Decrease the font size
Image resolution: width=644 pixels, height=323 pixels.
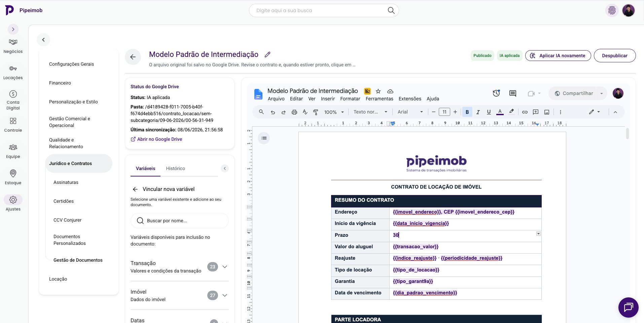pyautogui.click(x=433, y=112)
